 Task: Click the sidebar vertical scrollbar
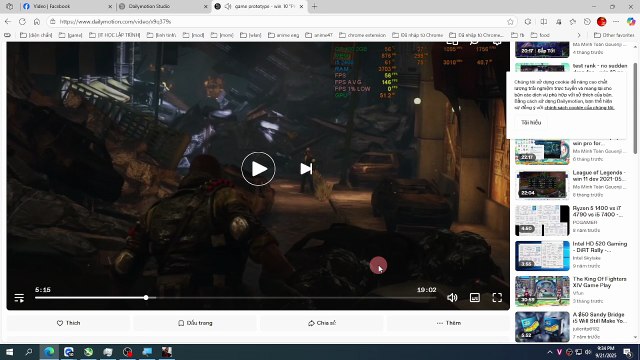click(x=635, y=108)
